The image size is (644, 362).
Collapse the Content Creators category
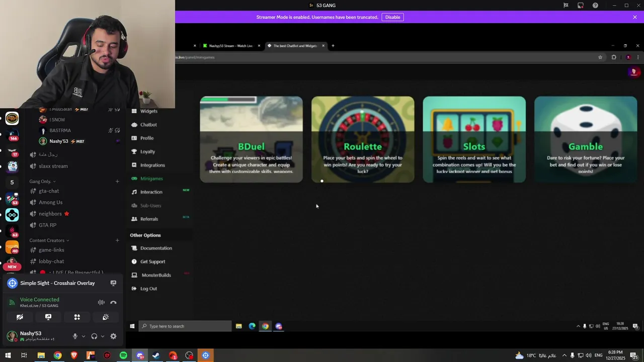coord(49,240)
